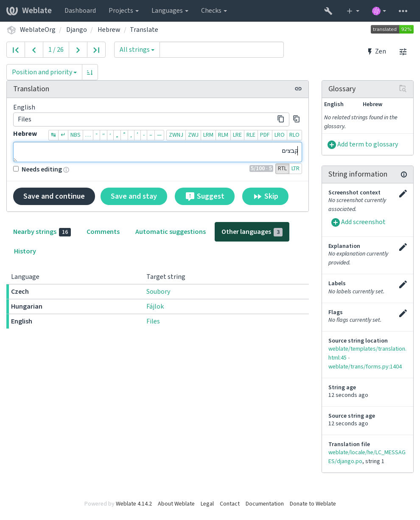Toggle sort order direction icon
420x520 pixels.
coord(90,72)
